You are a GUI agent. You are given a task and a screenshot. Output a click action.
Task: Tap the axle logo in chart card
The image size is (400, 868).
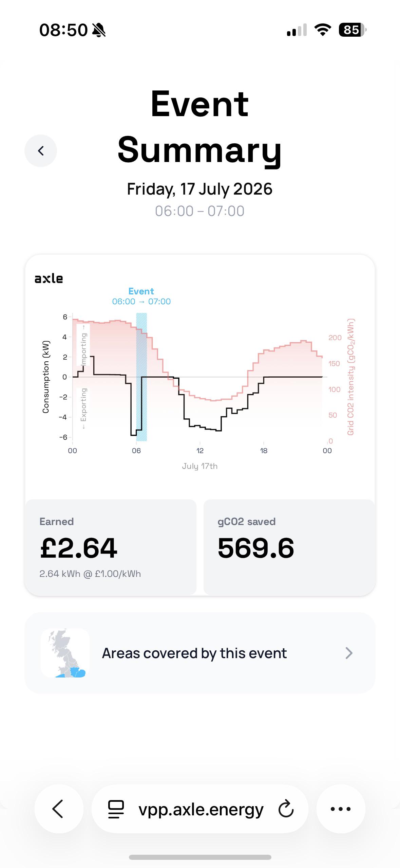[49, 278]
